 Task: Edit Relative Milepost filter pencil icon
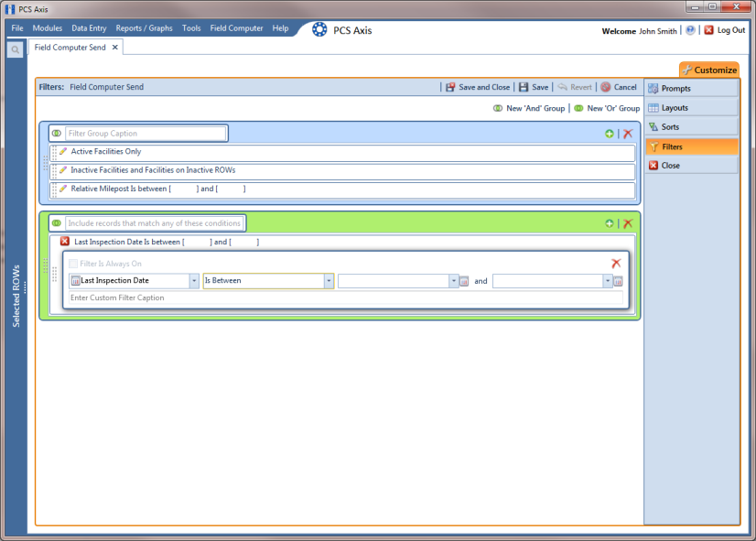pos(63,189)
